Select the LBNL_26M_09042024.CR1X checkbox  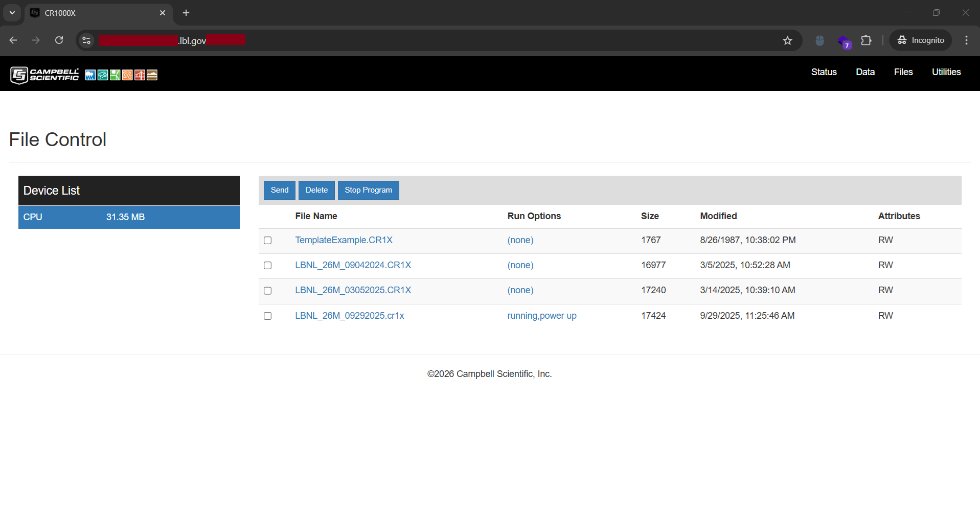pos(267,265)
